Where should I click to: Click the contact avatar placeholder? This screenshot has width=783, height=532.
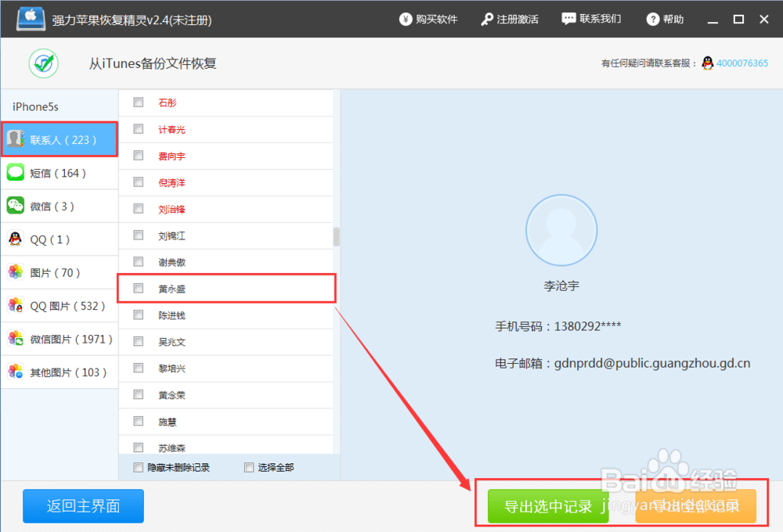pos(561,230)
